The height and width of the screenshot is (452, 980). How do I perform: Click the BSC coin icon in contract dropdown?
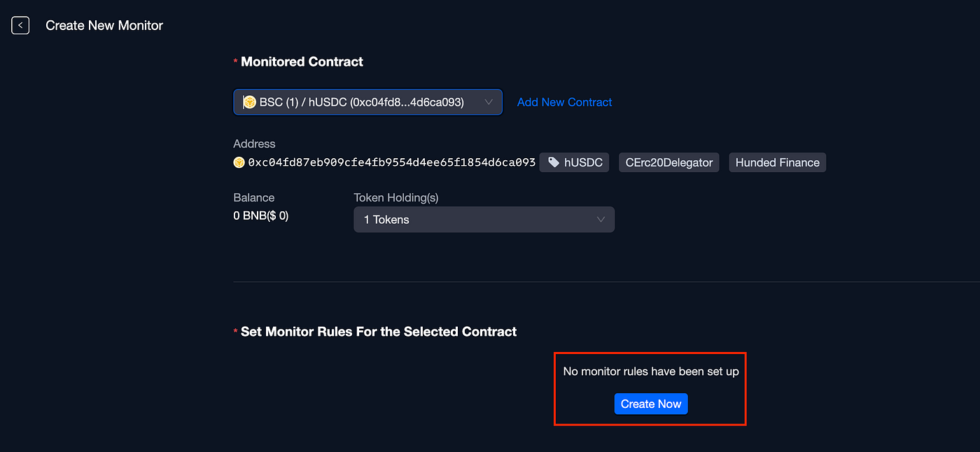(250, 102)
